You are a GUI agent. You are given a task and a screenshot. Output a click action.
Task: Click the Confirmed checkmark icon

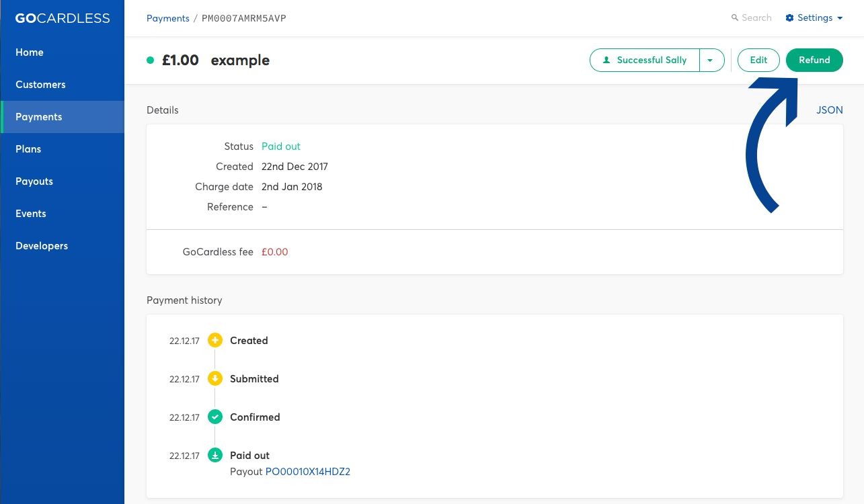[215, 417]
